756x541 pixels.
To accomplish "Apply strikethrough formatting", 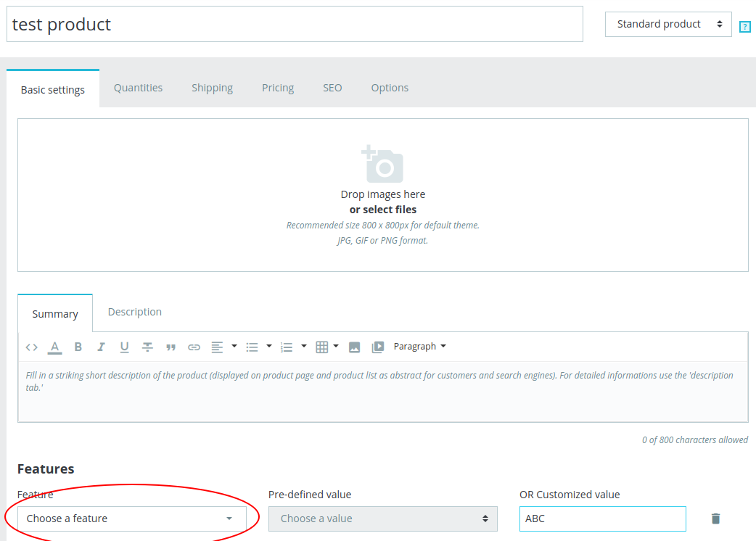I will 147,346.
